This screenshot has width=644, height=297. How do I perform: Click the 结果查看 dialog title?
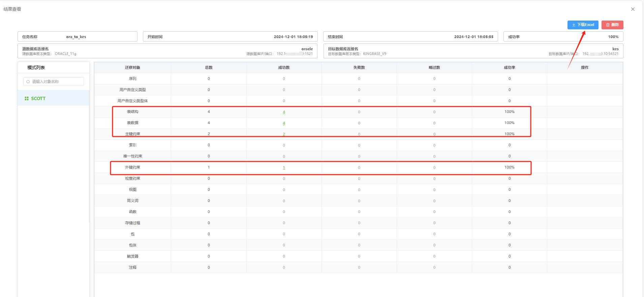tap(12, 9)
